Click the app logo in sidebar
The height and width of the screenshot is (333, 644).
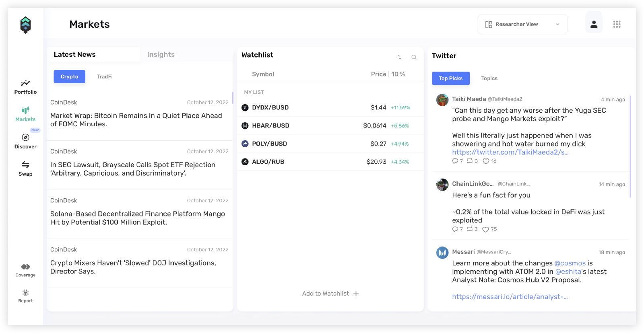point(25,25)
